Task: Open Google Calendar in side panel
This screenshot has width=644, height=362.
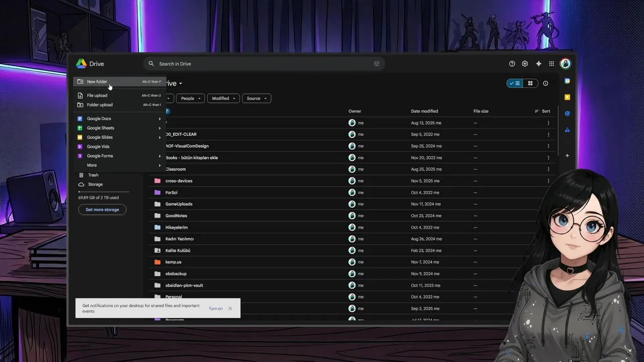Action: [568, 81]
